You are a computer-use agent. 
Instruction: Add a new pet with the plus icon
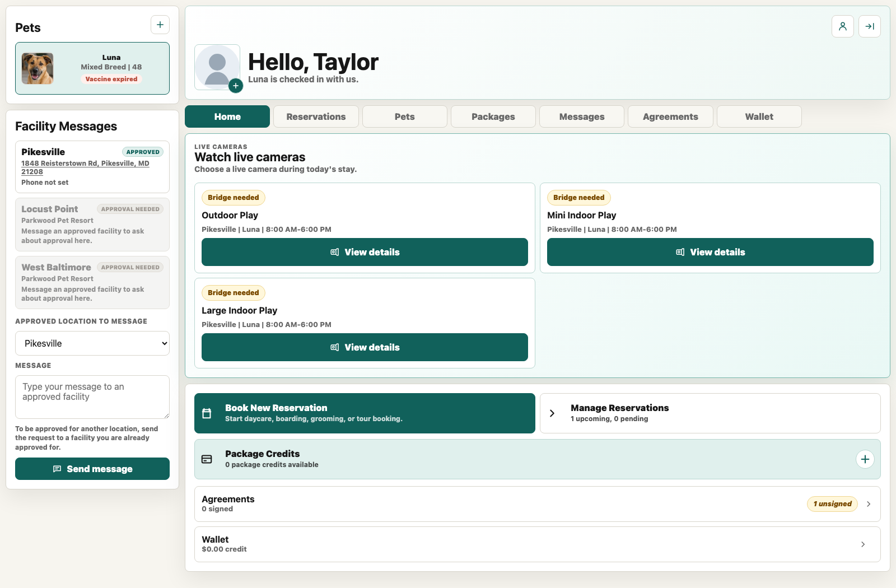point(160,25)
